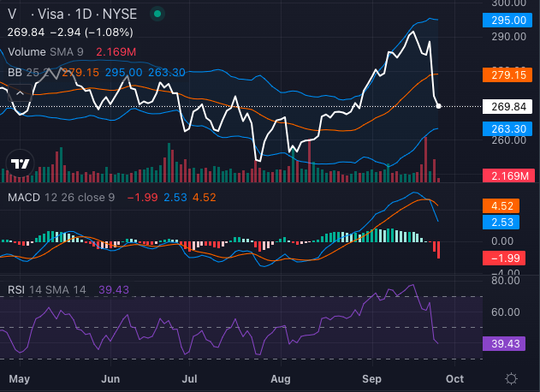The image size is (540, 392).
Task: Click the TradingView logo icon
Action: tap(20, 163)
